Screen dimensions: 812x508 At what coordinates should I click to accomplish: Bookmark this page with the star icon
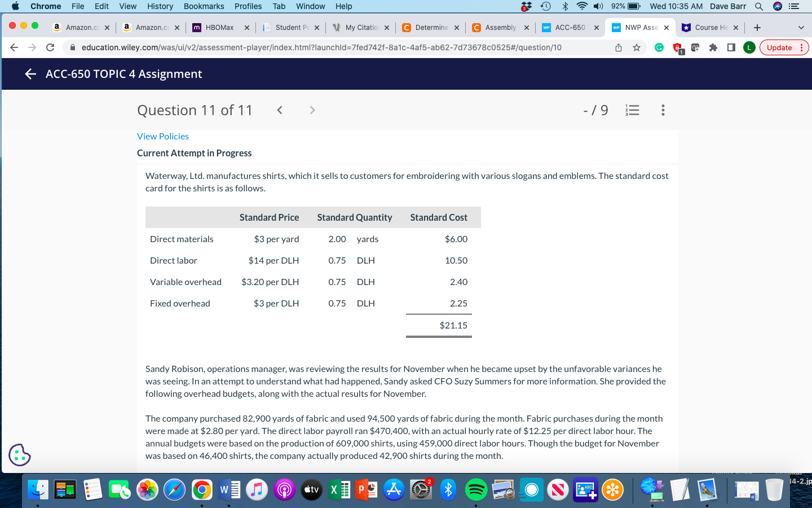tap(637, 47)
